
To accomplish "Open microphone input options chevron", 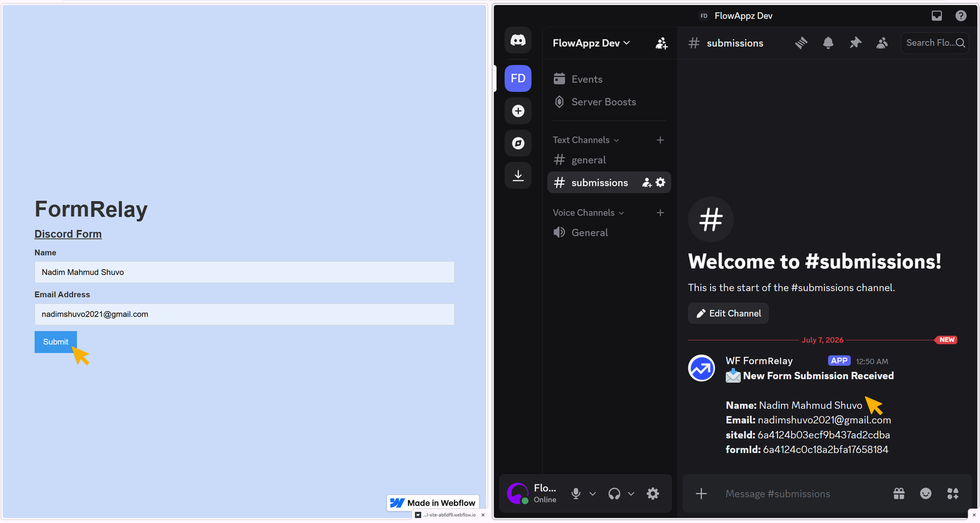I will click(x=592, y=494).
